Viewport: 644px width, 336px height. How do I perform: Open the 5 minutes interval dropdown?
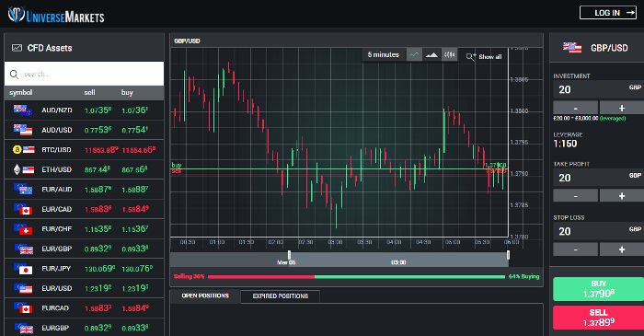click(x=384, y=54)
